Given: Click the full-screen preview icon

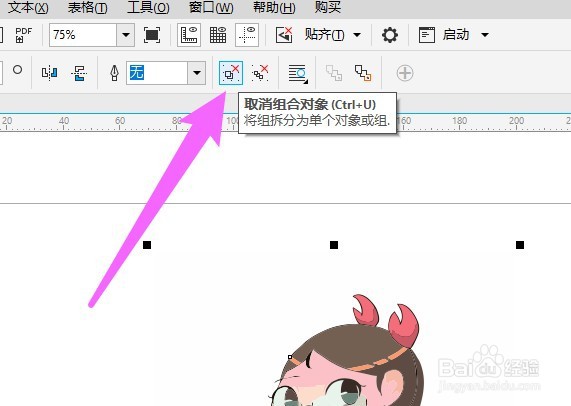Looking at the screenshot, I should tap(152, 35).
